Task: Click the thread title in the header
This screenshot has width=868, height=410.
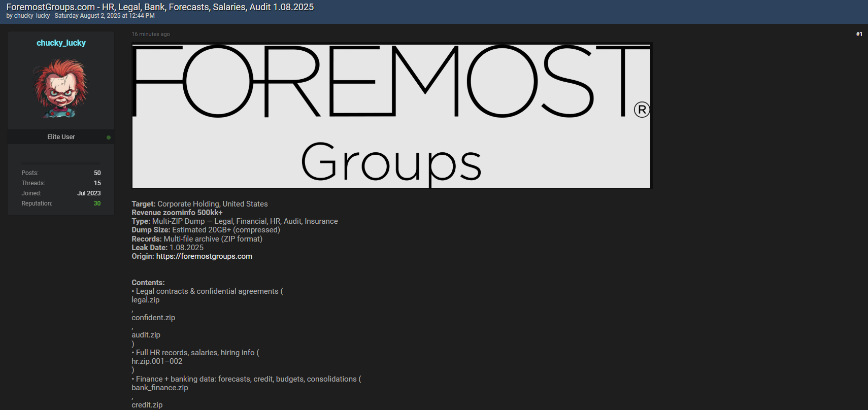Action: tap(160, 7)
